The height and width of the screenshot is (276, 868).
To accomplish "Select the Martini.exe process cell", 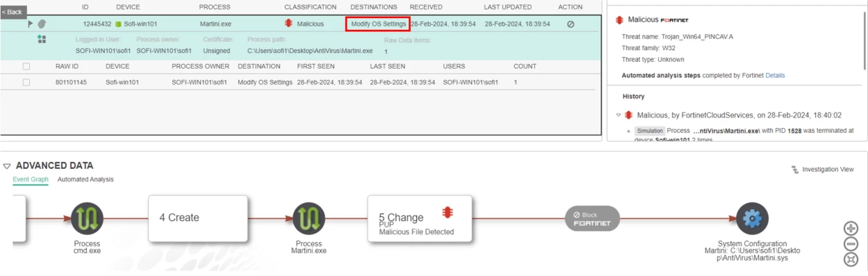I will coord(215,24).
